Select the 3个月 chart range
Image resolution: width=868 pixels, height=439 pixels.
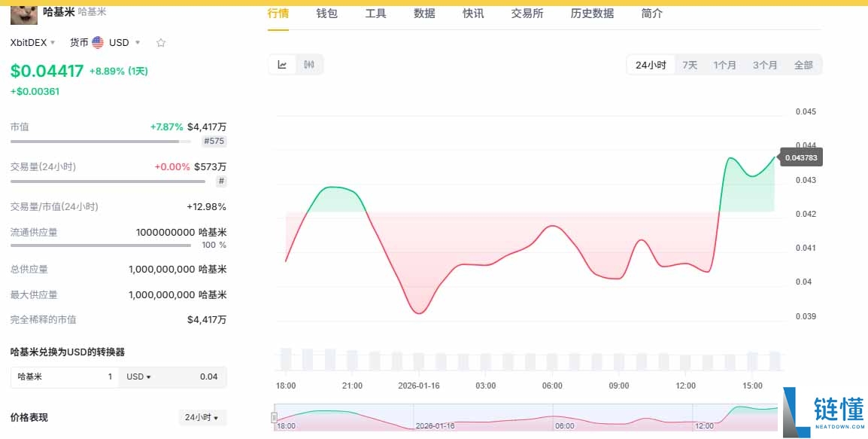764,66
